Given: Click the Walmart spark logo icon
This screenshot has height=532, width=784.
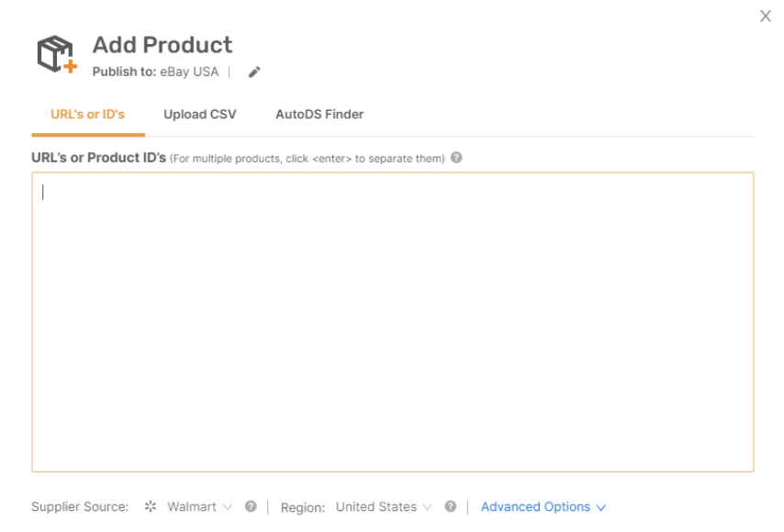Looking at the screenshot, I should [x=151, y=506].
